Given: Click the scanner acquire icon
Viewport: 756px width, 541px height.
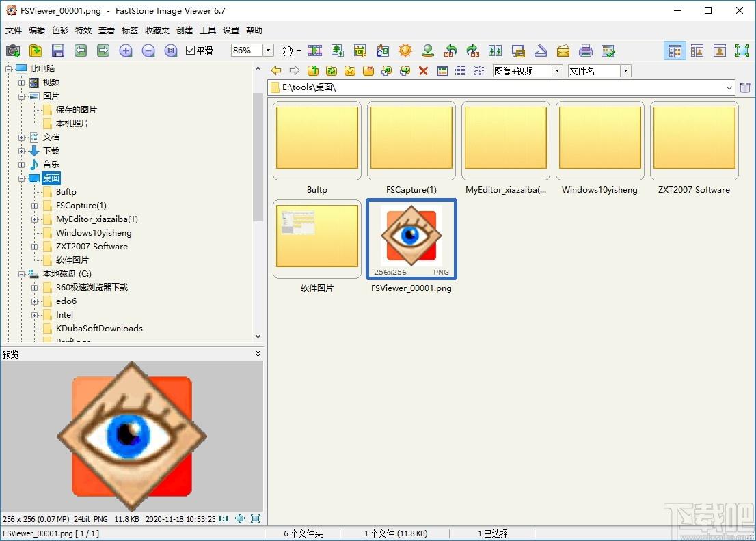Looking at the screenshot, I should 541,51.
